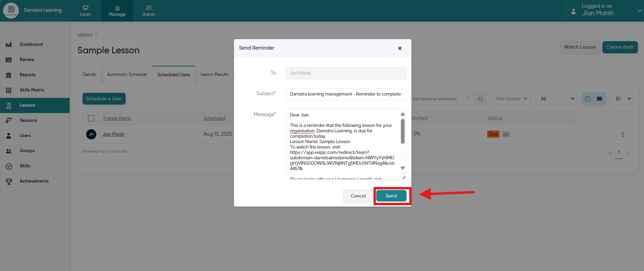Viewport: 644px width, 271px height.
Task: Sort by the Trainee Name column
Action: (117, 118)
